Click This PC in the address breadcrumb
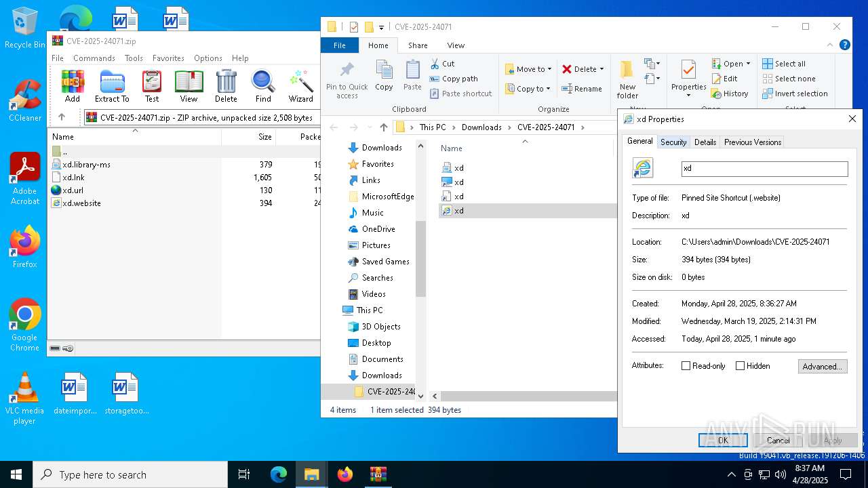 [x=433, y=127]
